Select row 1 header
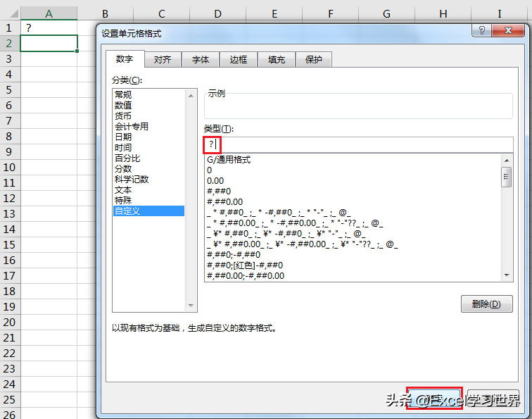This screenshot has height=419, width=532. 10,28
